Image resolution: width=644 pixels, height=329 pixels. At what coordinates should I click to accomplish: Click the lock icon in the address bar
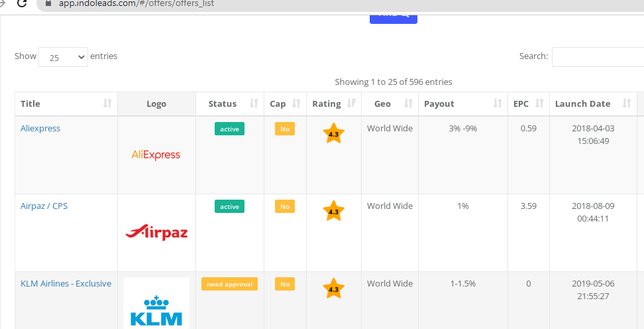tap(48, 3)
